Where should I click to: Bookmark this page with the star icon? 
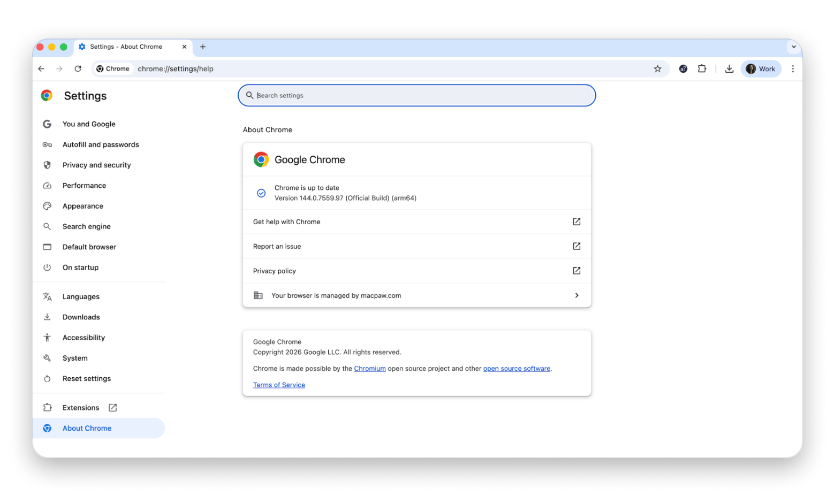[657, 68]
